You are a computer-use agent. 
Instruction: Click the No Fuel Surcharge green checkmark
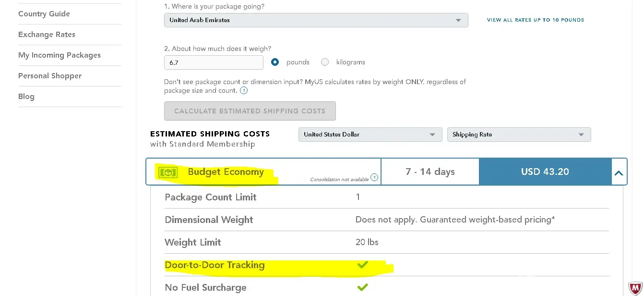[363, 287]
